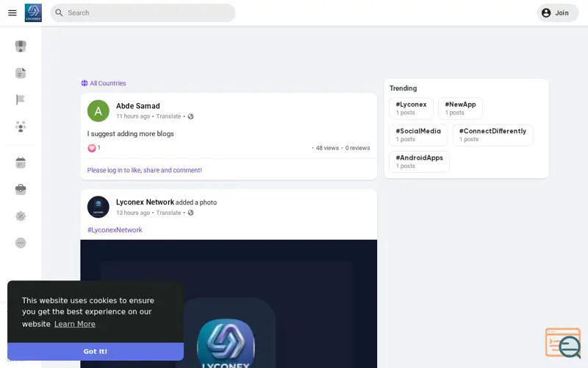This screenshot has width=588, height=368.
Task: Open trending tag #ConnectDifferently
Action: click(x=492, y=135)
